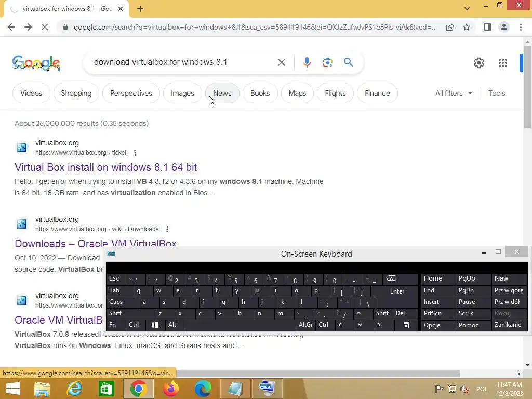The height and width of the screenshot is (399, 532).
Task: Open the Tools options
Action: pos(496,93)
